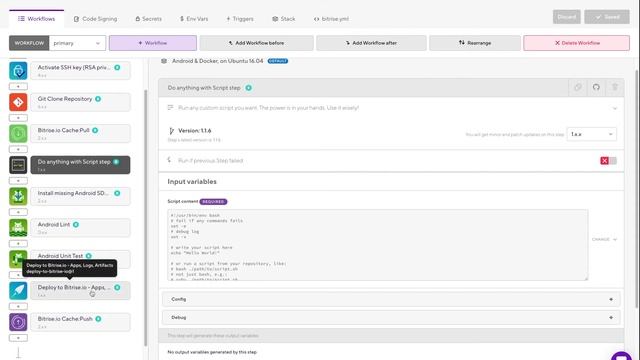This screenshot has height=360, width=640.
Task: Add step below Android Lint
Action: (18, 244)
